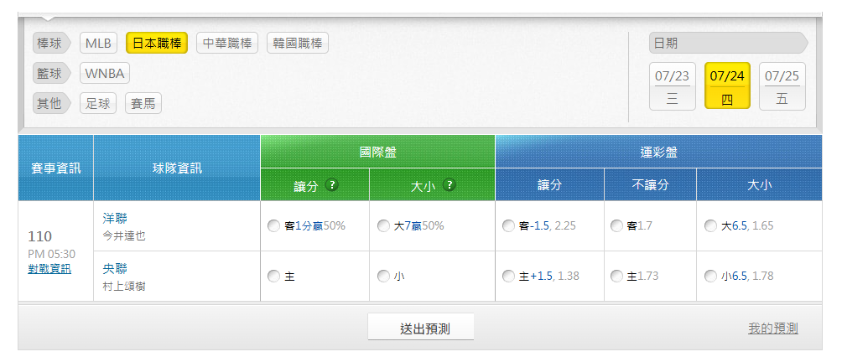Click the help icon beside 國際盤 大小
This screenshot has width=868, height=362.
click(x=450, y=185)
